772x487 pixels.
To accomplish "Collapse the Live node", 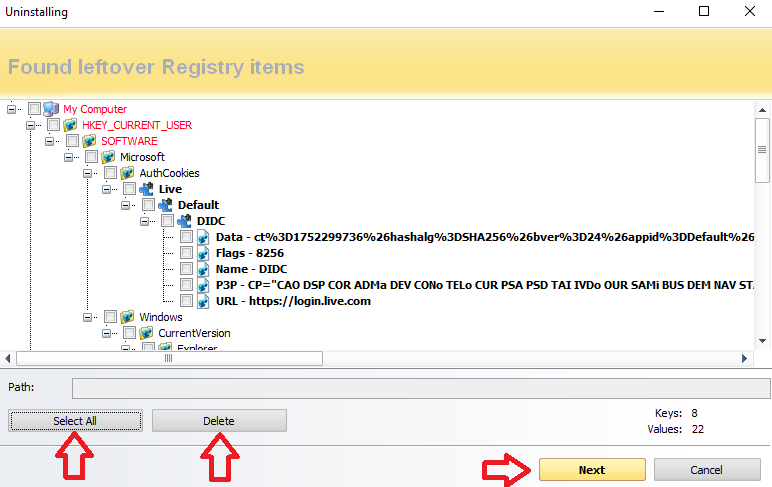I will tap(106, 190).
